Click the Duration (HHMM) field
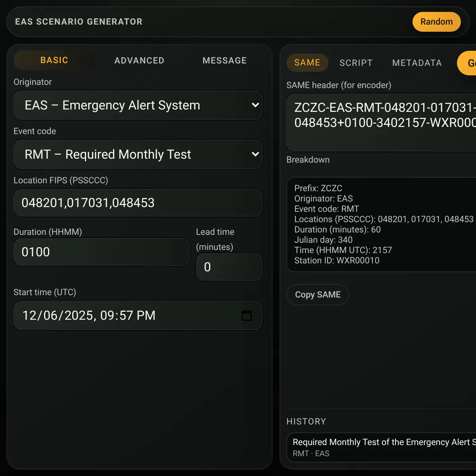Image resolution: width=476 pixels, height=476 pixels. [x=102, y=252]
